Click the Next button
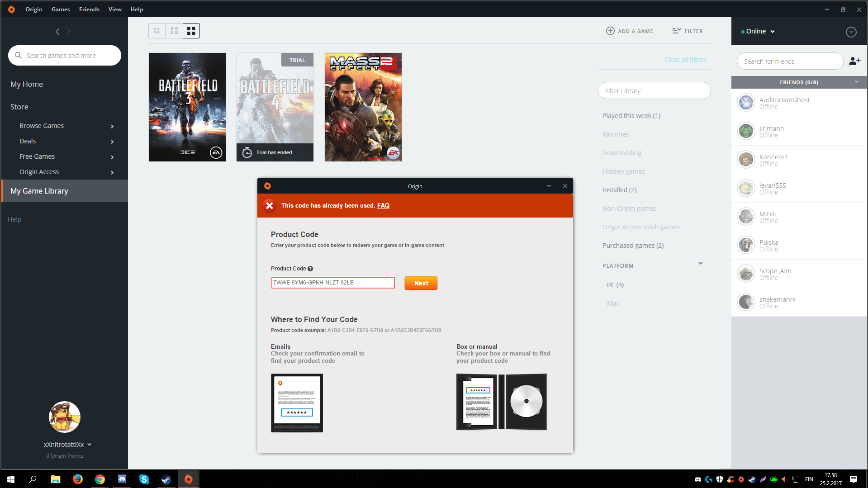Screen dimensions: 868x488 pyautogui.click(x=421, y=283)
